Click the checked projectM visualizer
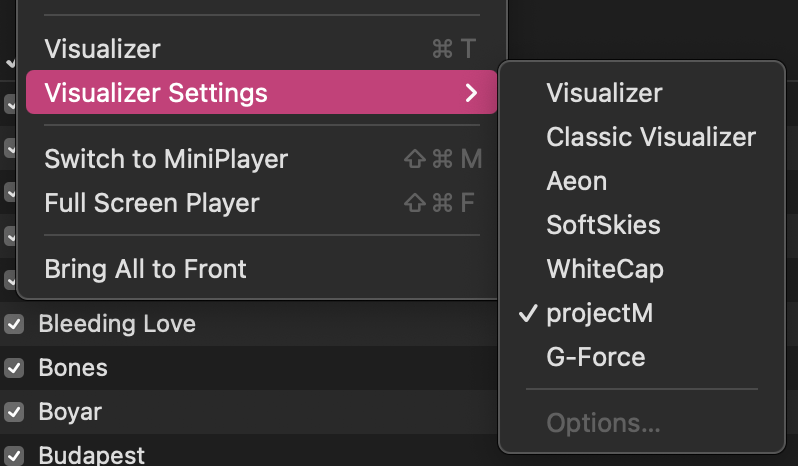 pyautogui.click(x=599, y=313)
